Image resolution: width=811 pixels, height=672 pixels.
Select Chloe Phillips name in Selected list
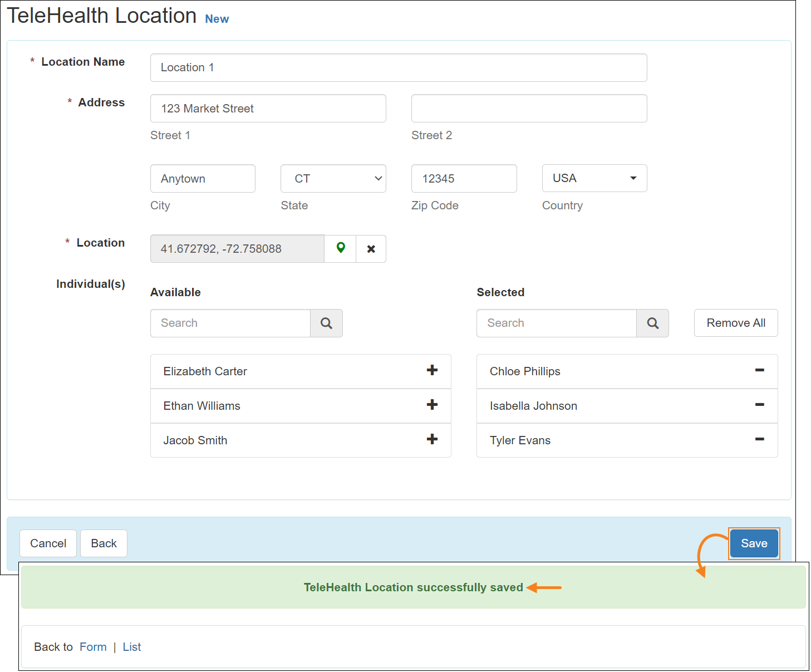click(x=525, y=371)
